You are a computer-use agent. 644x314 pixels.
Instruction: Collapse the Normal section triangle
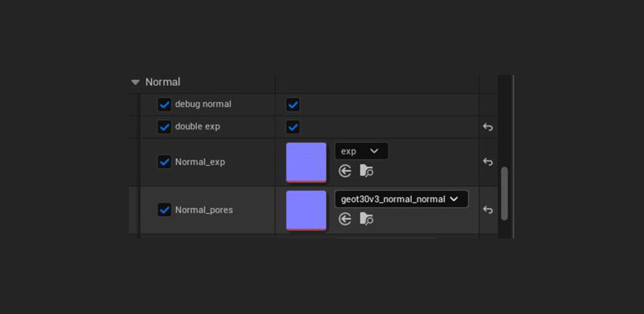pyautogui.click(x=135, y=82)
